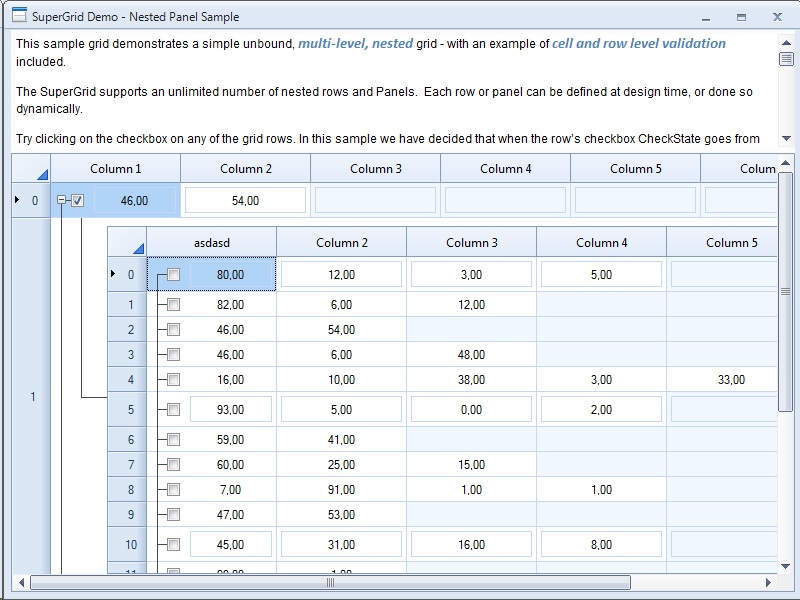Collapse the nested panel under outer row 0
The height and width of the screenshot is (600, 800).
pyautogui.click(x=62, y=200)
